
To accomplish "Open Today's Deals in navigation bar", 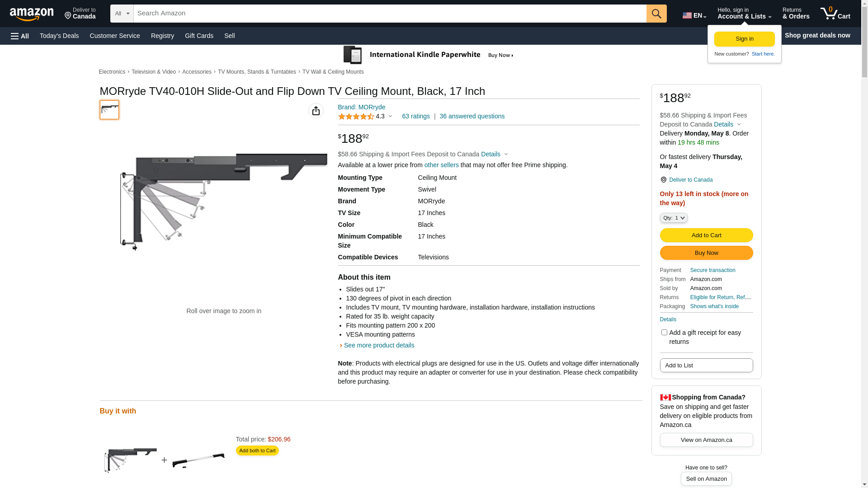I will pos(59,36).
